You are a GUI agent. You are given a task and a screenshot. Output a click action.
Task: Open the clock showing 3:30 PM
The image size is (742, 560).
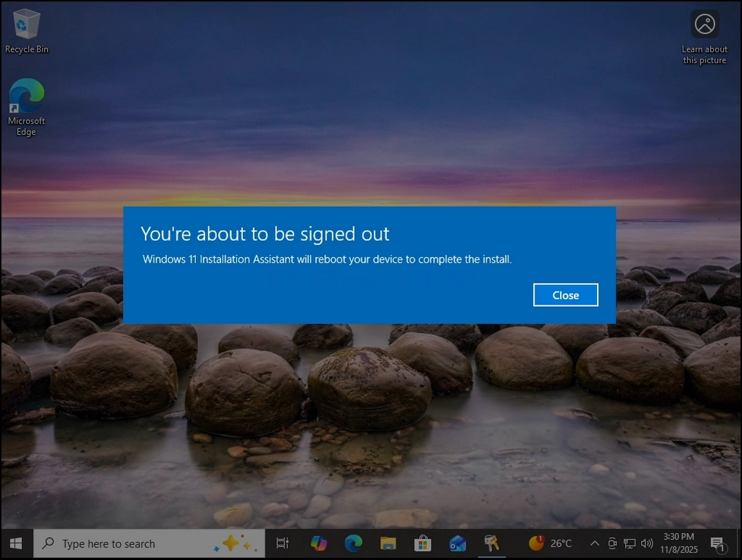coord(679,543)
